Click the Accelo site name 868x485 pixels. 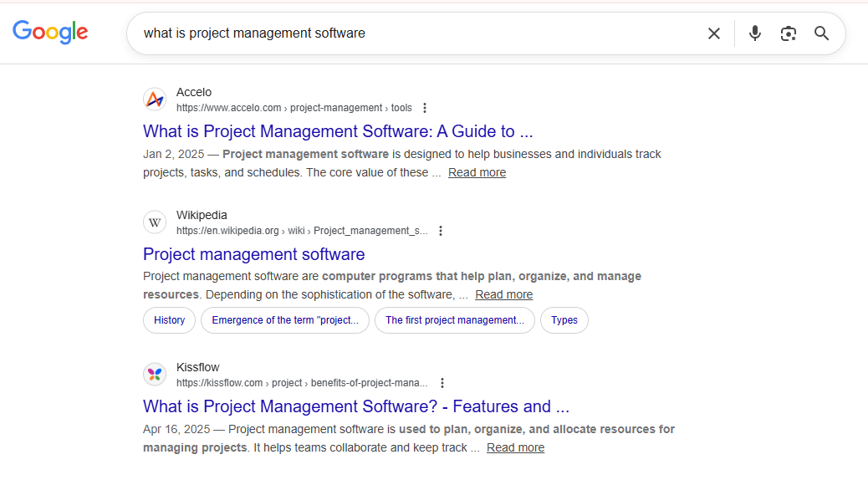pos(194,92)
